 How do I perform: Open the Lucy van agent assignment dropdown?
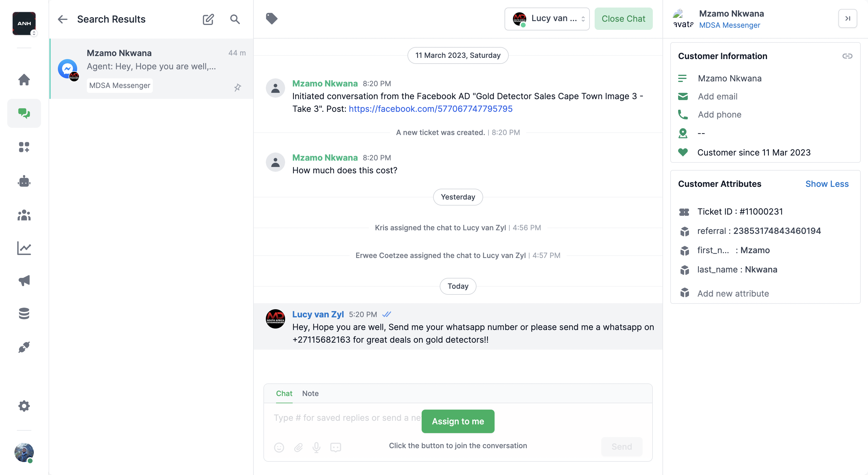547,18
